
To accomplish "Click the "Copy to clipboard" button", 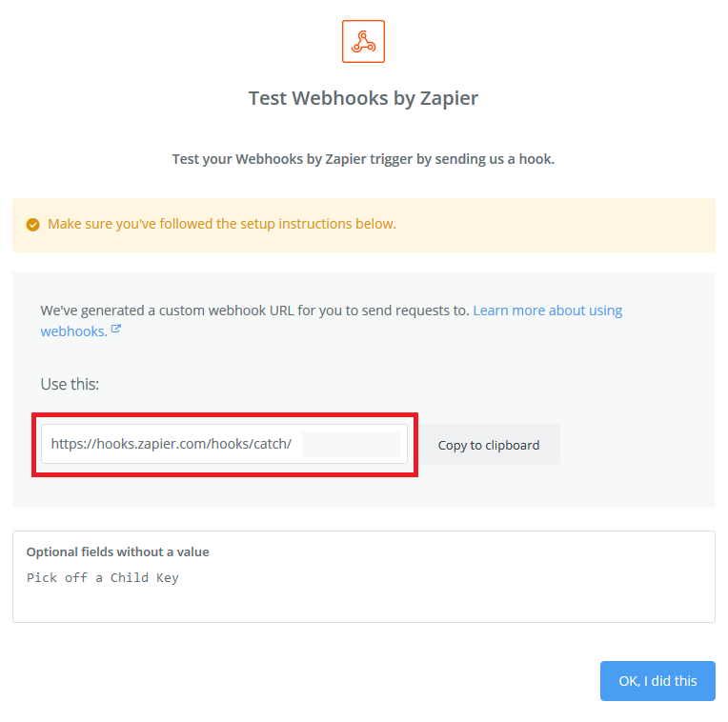I will click(x=489, y=445).
